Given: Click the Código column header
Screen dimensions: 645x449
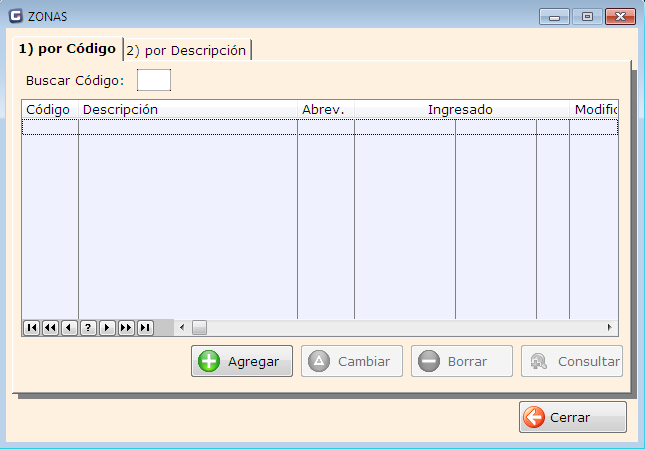Looking at the screenshot, I should (x=49, y=109).
